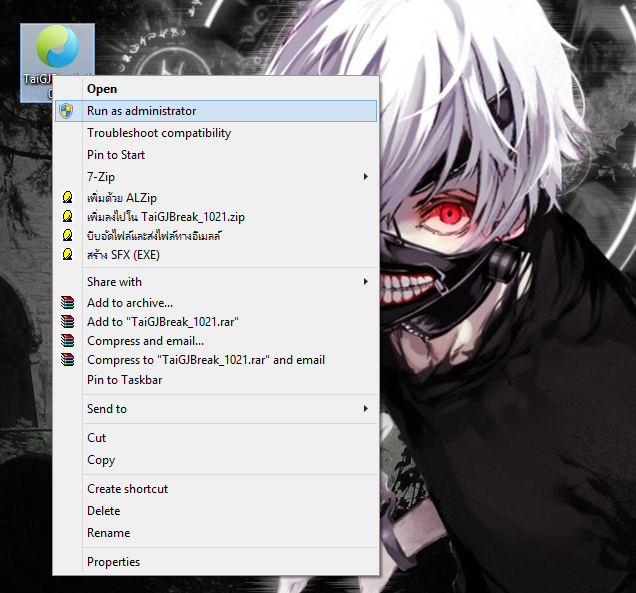This screenshot has width=636, height=593.
Task: Select Compress to "TaiGJBreak_1021.rar" and email
Action: tap(216, 360)
